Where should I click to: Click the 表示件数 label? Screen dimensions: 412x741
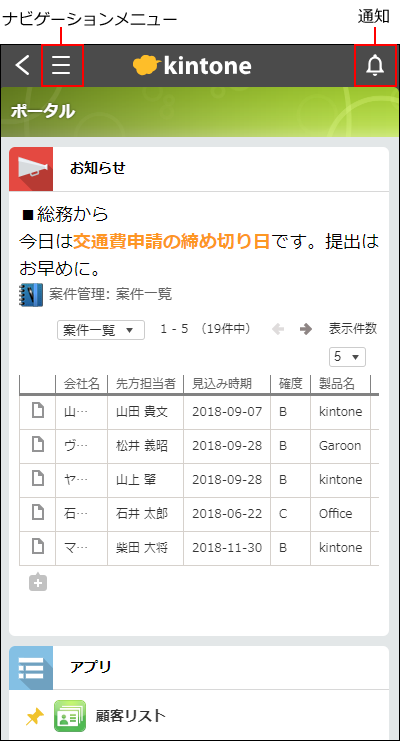(x=353, y=329)
